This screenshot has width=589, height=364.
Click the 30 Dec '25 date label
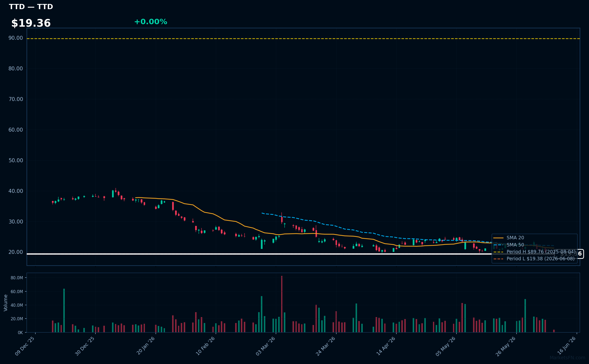(85, 346)
